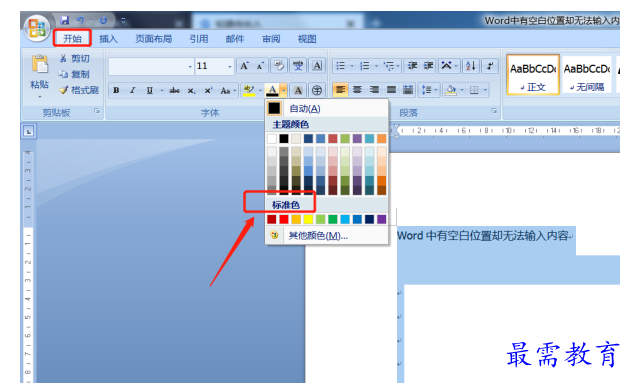Click the Sort A-Z icon

(x=471, y=66)
